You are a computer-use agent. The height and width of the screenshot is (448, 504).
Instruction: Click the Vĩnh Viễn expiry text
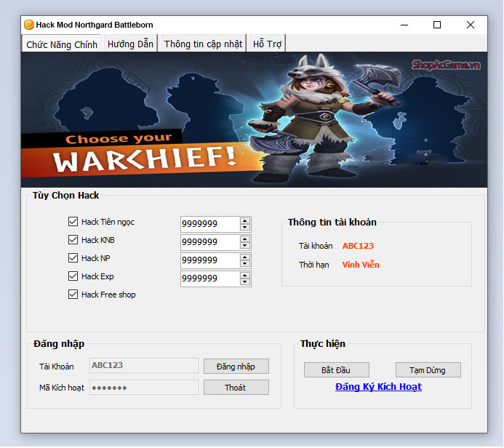(x=361, y=265)
